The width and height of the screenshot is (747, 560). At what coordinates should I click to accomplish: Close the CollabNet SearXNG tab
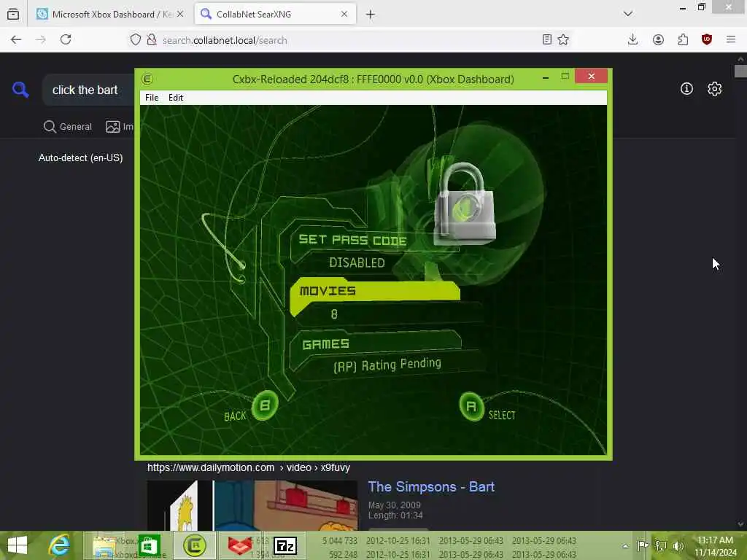coord(344,15)
